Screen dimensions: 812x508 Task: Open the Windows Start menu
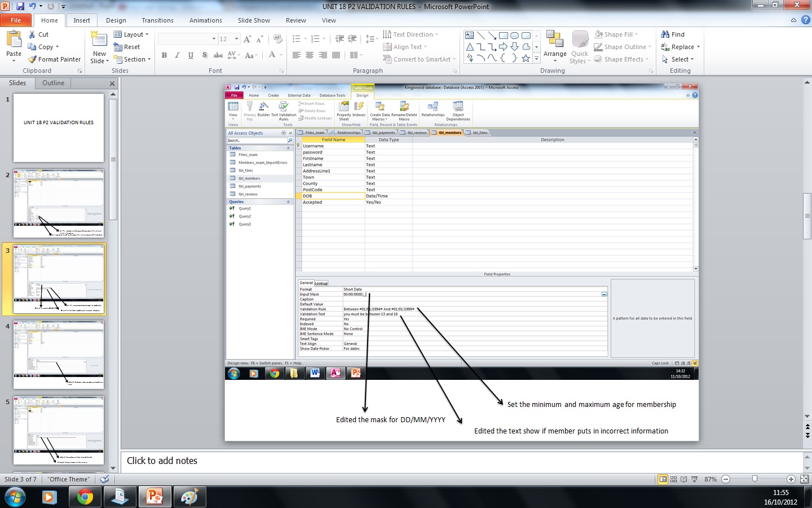pos(15,497)
